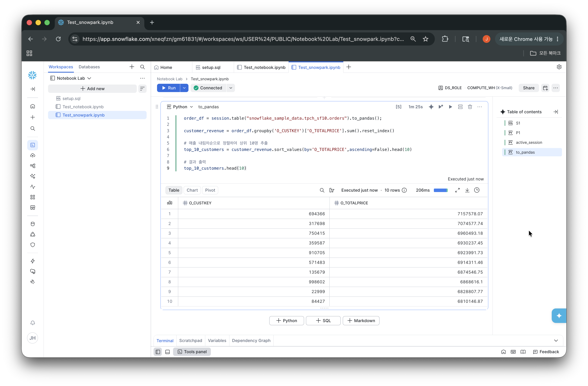This screenshot has height=386, width=588.
Task: Open the sidebar search magnifier icon
Action: (33, 129)
